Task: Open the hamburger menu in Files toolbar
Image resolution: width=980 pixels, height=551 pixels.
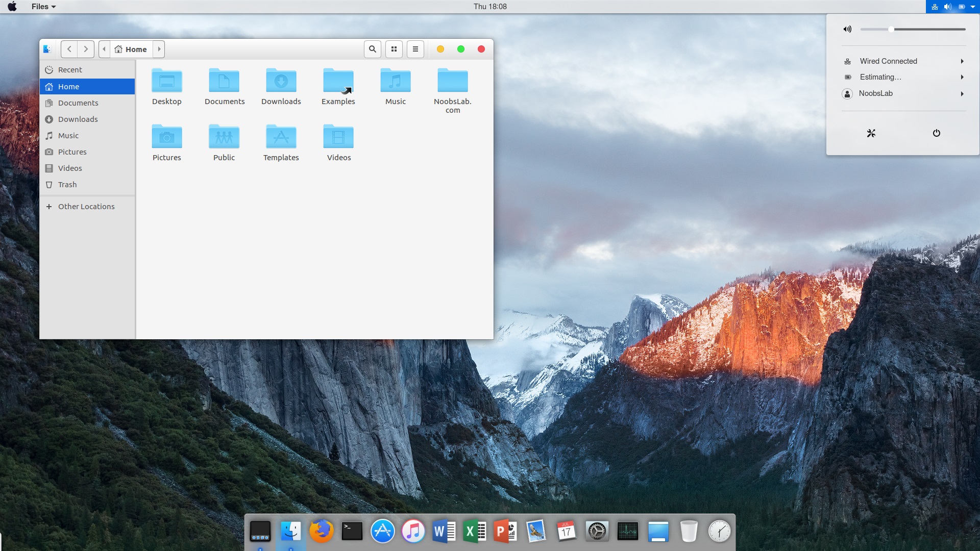Action: pyautogui.click(x=415, y=49)
